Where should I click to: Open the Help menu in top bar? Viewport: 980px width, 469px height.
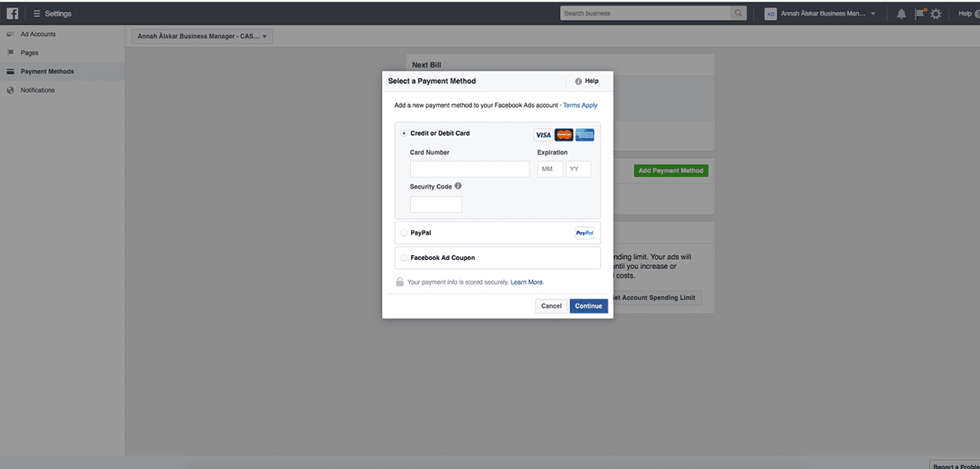coord(965,14)
